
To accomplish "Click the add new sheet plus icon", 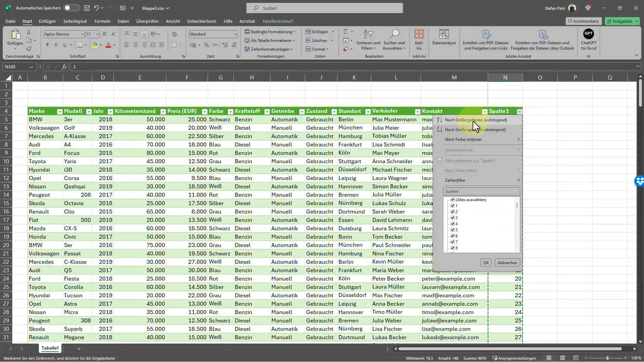I will 79,349.
